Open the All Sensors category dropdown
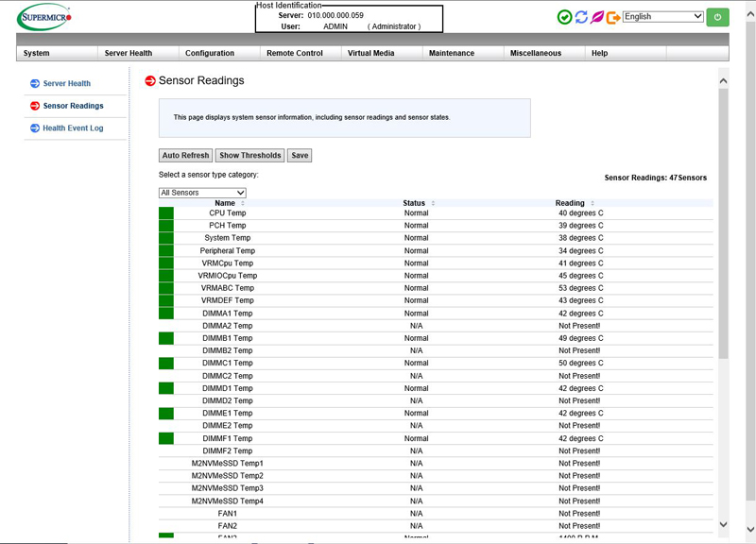The image size is (756, 544). (x=202, y=193)
